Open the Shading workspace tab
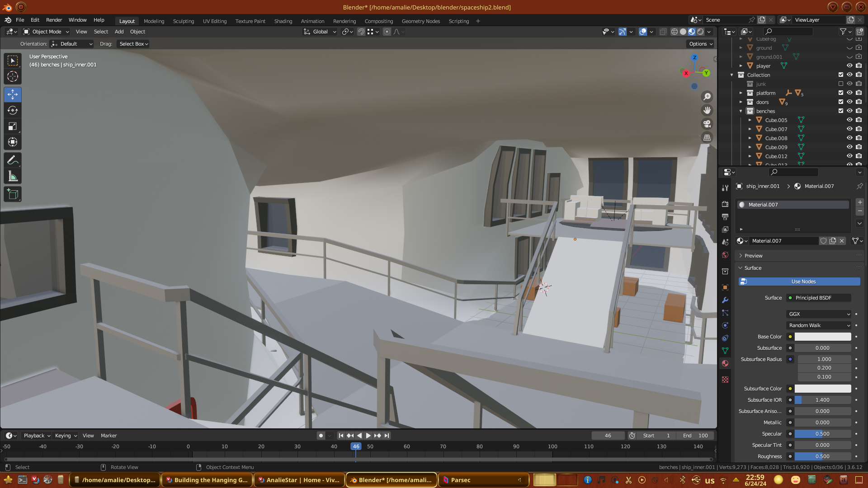 283,21
